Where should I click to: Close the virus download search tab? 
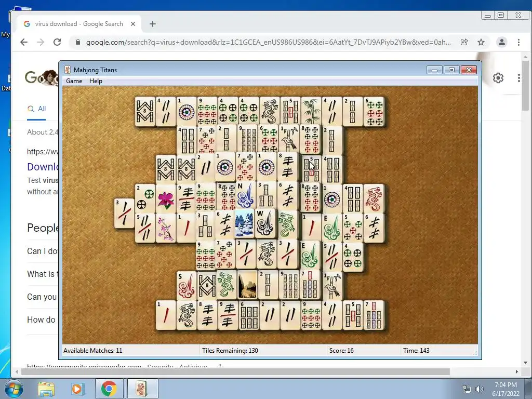point(133,24)
